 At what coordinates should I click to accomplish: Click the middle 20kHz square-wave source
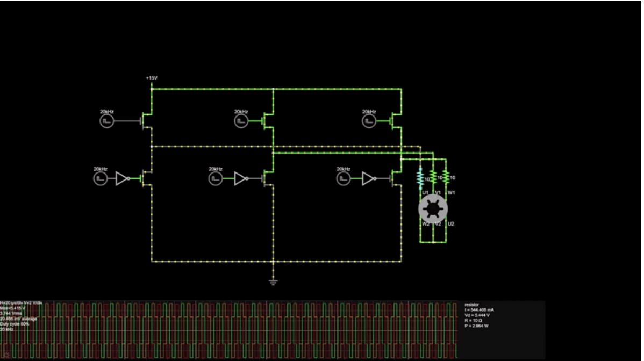pos(240,120)
